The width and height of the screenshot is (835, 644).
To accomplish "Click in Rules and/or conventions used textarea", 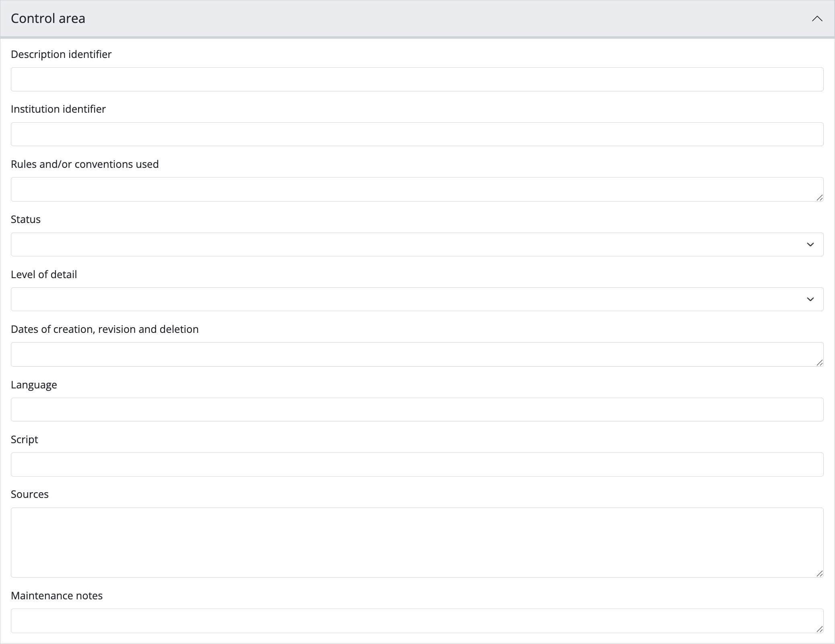I will click(x=417, y=189).
